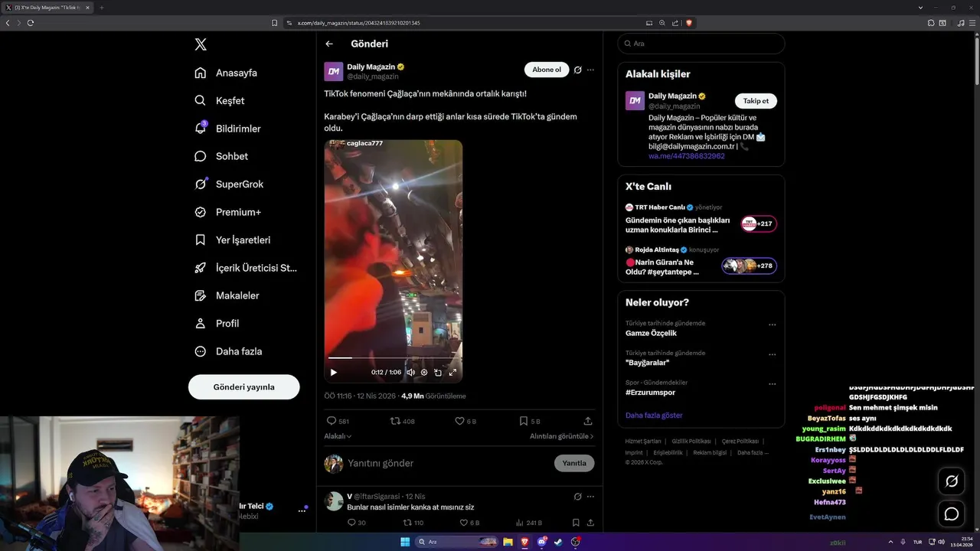Open more options on Daily Magazin post
The image size is (980, 551).
[590, 70]
